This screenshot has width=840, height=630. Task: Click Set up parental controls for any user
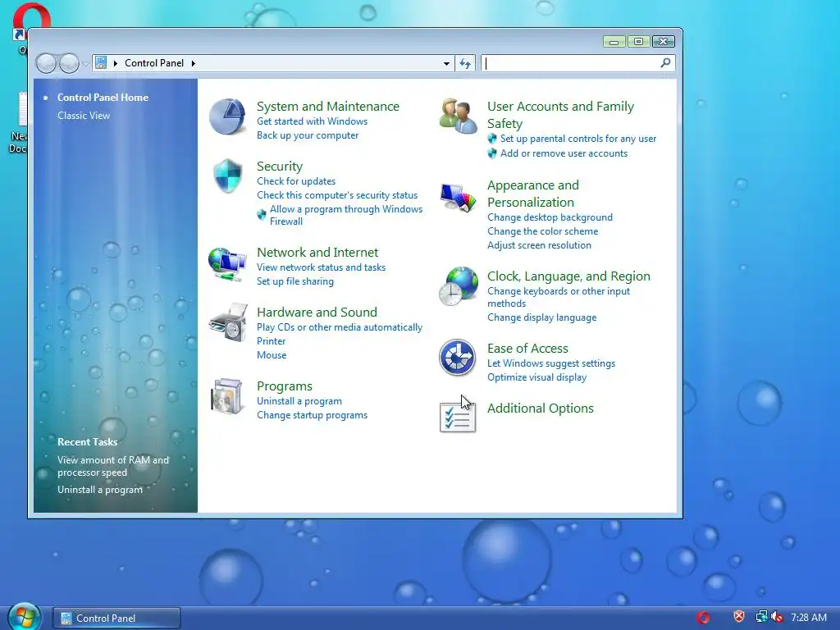[x=578, y=138]
